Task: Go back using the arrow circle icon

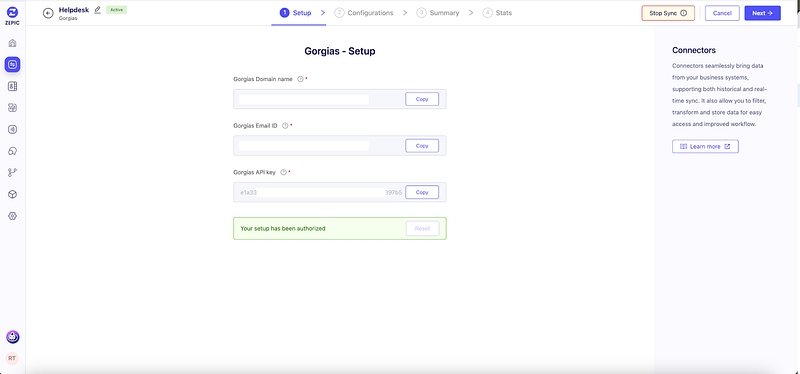Action: [x=48, y=13]
